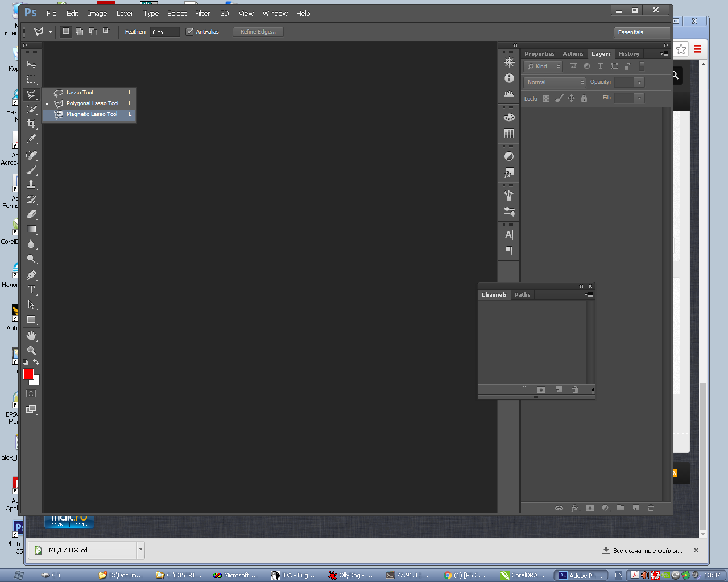Toggle Lock image pixels brush icon

point(559,98)
